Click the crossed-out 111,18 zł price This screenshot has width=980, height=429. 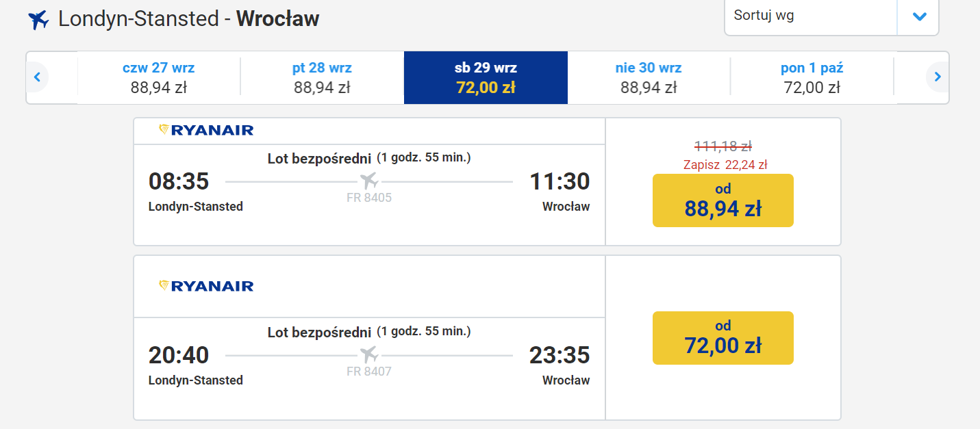coord(723,146)
